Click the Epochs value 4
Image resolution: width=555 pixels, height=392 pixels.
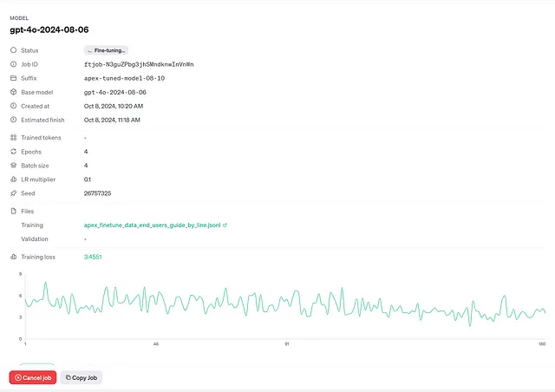(x=86, y=152)
